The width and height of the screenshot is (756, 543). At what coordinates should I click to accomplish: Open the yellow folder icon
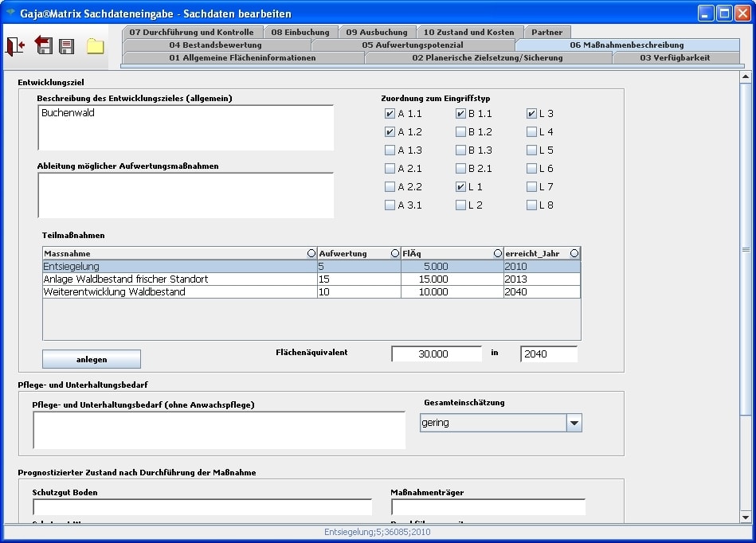tap(96, 46)
